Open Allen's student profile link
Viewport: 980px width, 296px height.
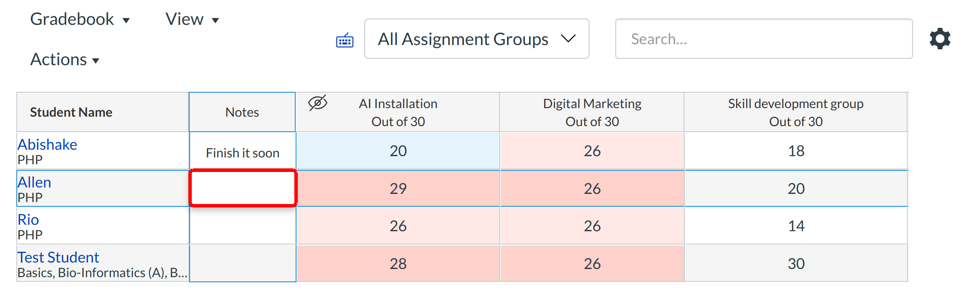point(34,182)
